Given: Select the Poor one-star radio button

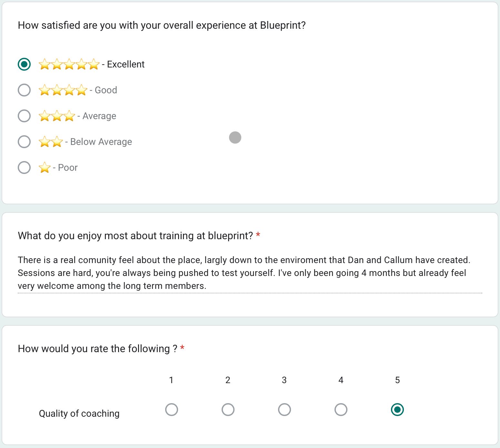Looking at the screenshot, I should [24, 168].
